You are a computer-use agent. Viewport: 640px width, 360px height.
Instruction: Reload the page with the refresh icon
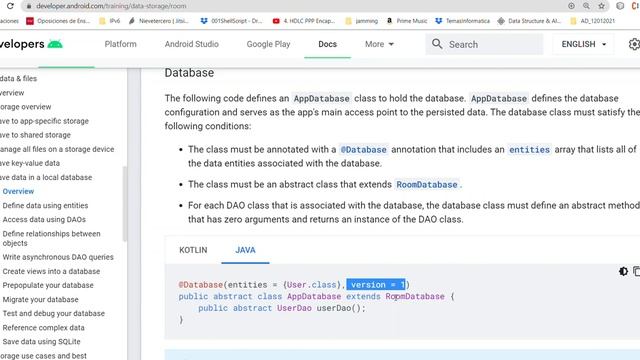tap(10, 6)
